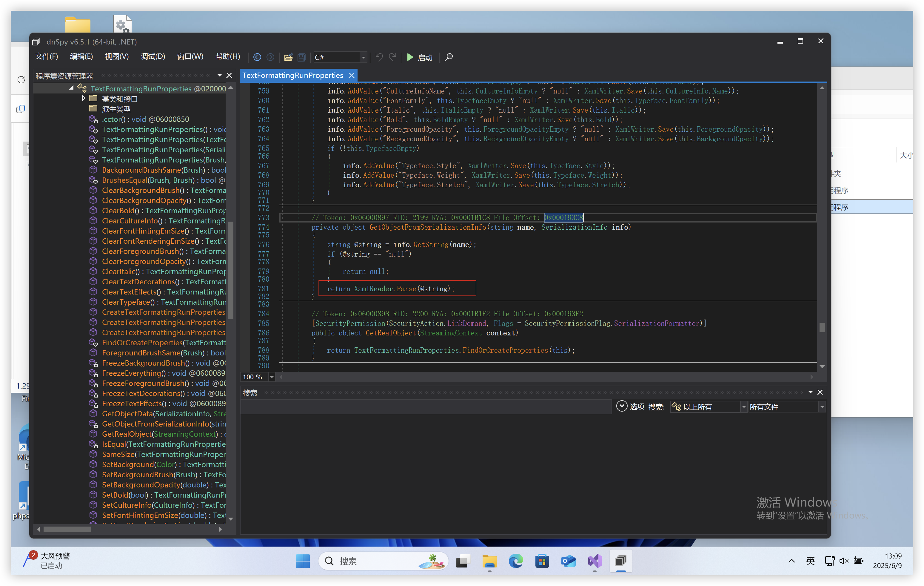Select ClearItalic() method in the tree
Image resolution: width=924 pixels, height=586 pixels.
click(164, 271)
